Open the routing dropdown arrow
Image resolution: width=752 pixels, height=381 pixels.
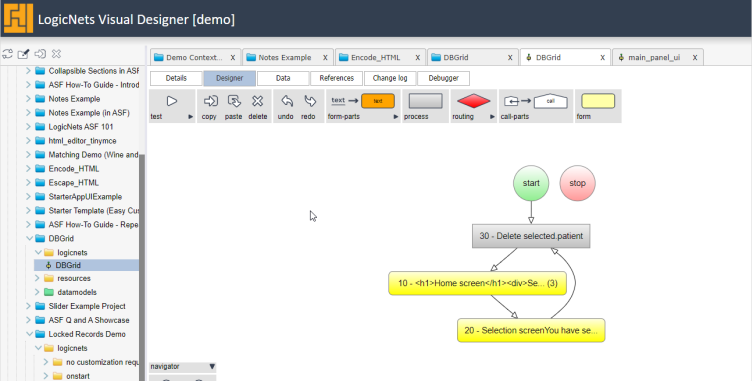492,117
